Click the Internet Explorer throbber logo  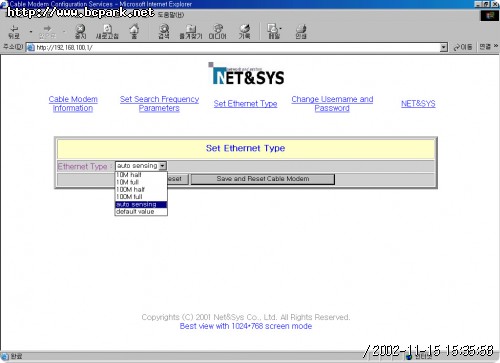click(489, 15)
